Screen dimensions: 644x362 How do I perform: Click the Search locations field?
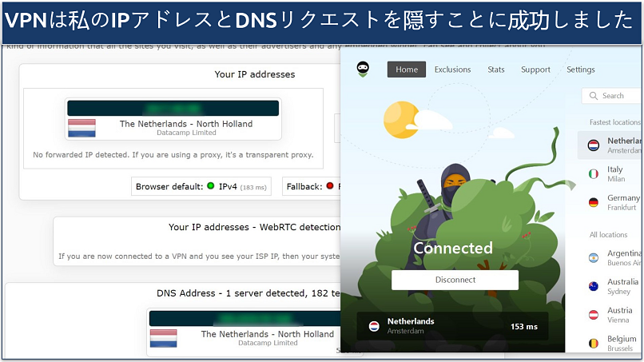tap(612, 96)
